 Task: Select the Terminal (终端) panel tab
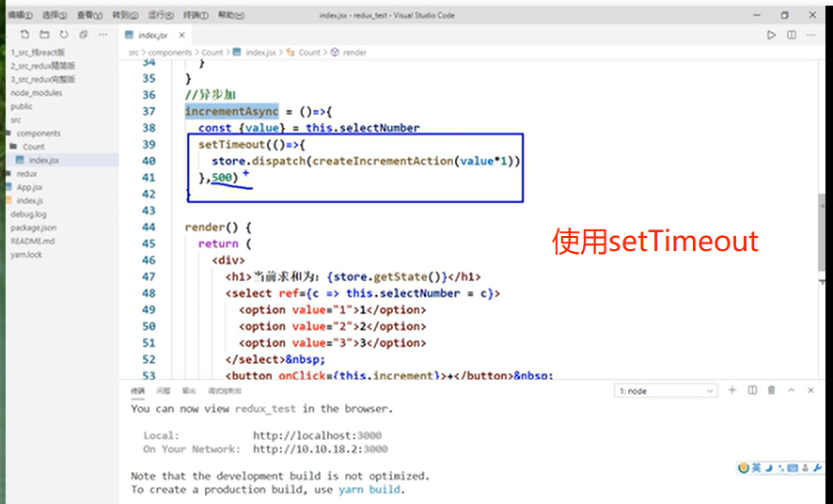(137, 391)
